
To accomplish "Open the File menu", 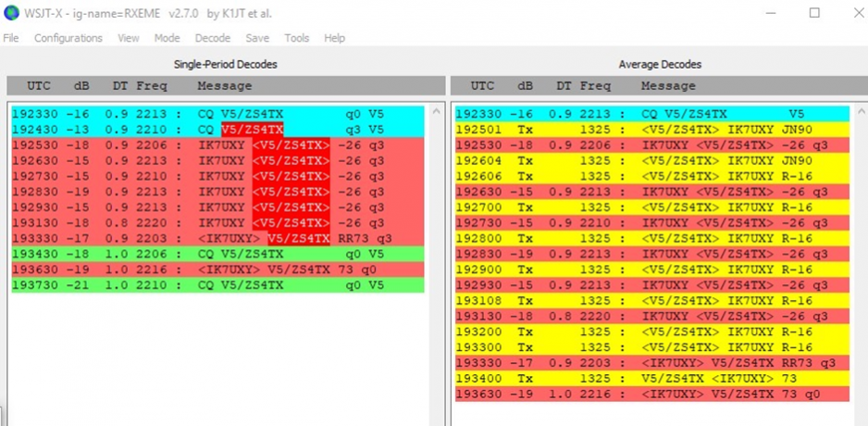I will tap(11, 38).
